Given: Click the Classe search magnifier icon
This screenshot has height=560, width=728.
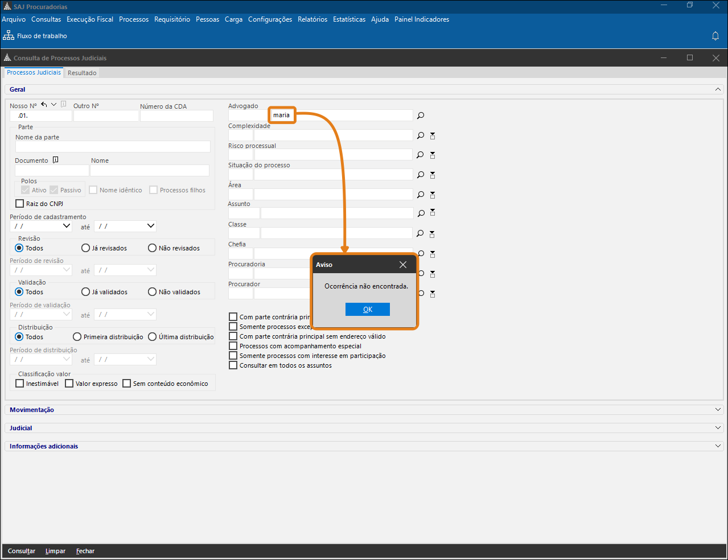Looking at the screenshot, I should point(421,233).
